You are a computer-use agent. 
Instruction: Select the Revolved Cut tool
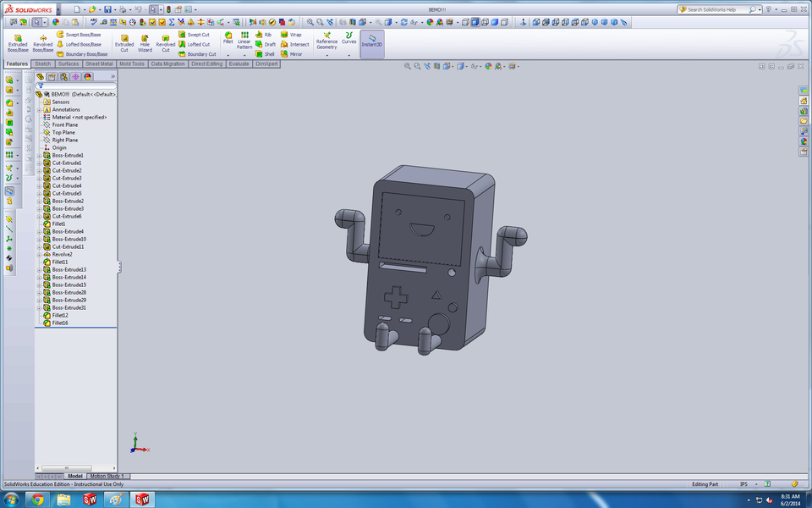[x=166, y=40]
